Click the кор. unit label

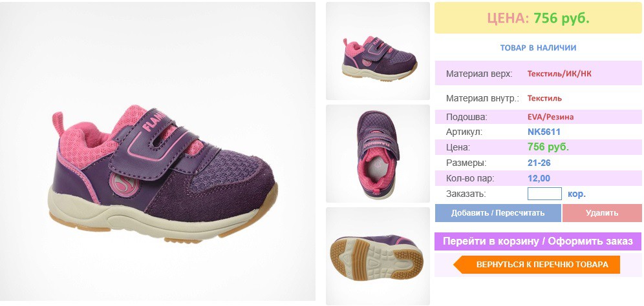click(577, 194)
